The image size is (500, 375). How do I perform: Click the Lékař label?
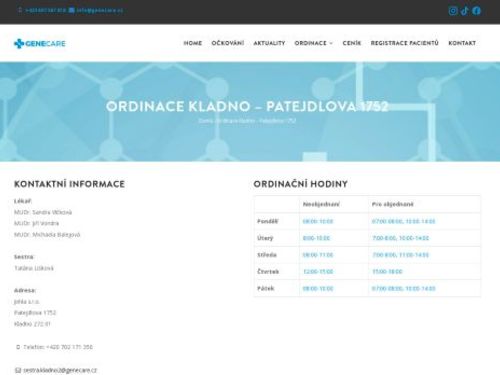coord(23,201)
